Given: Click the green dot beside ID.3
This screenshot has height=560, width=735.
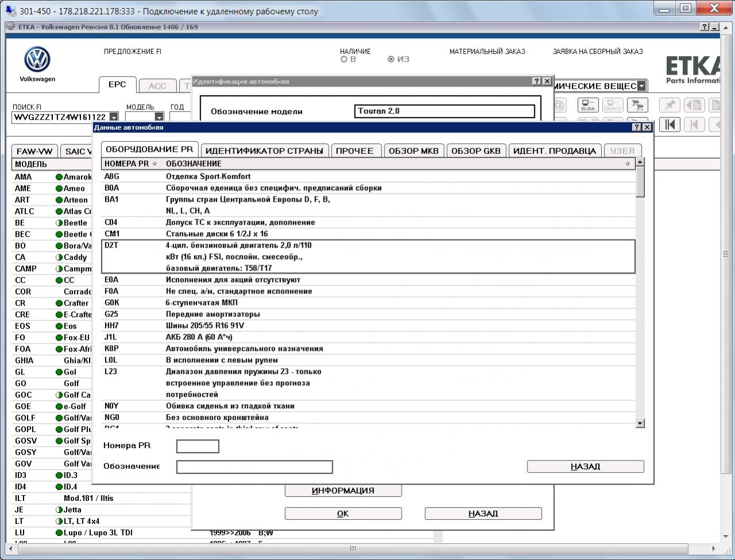Looking at the screenshot, I should coord(59,476).
